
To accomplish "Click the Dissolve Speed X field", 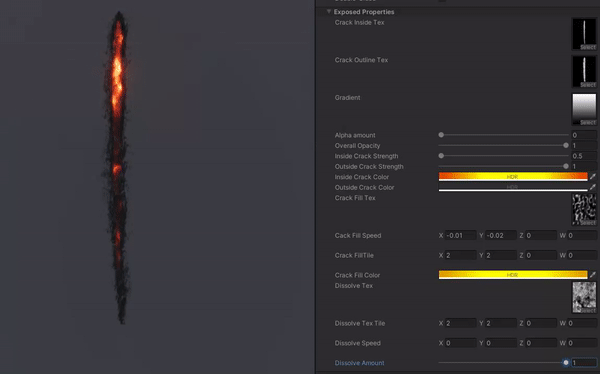I will pos(461,343).
